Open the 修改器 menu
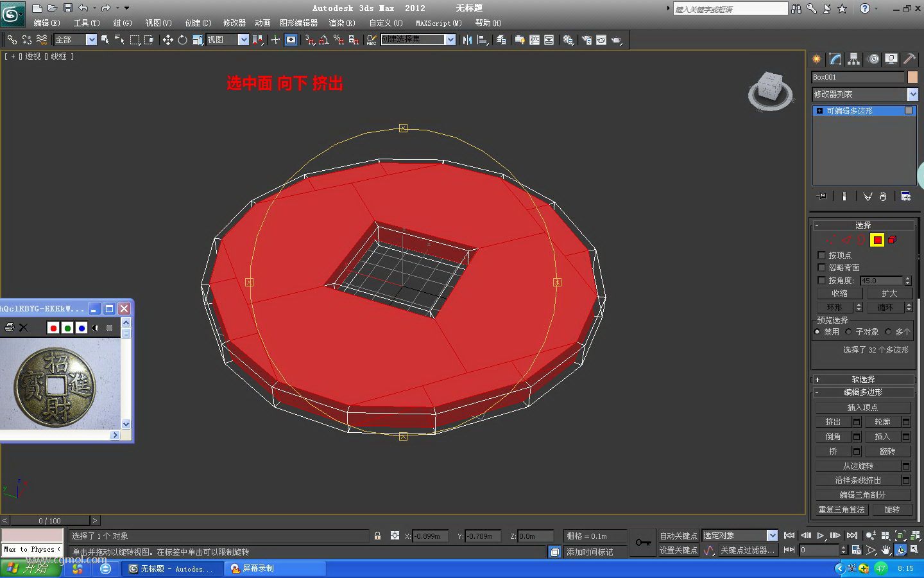Image resolution: width=924 pixels, height=578 pixels. coord(234,23)
